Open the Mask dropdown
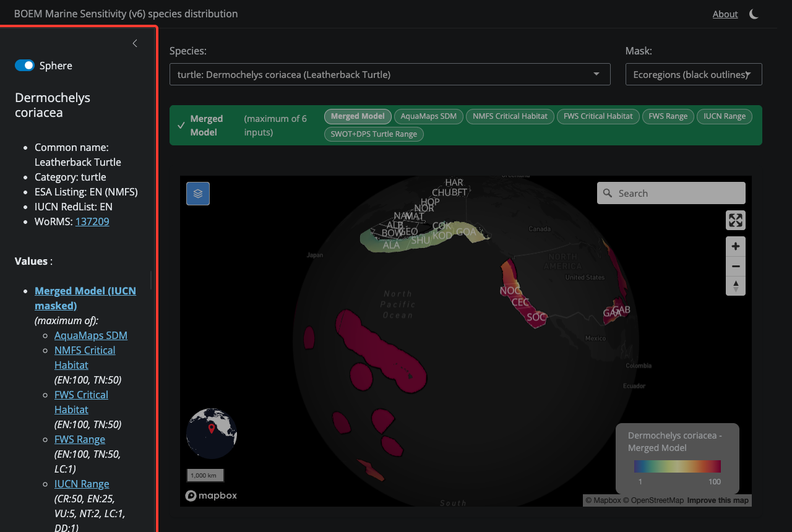 click(694, 74)
